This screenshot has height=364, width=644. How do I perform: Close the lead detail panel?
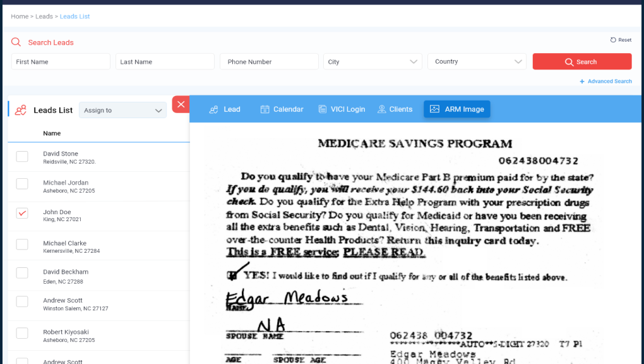pyautogui.click(x=181, y=104)
